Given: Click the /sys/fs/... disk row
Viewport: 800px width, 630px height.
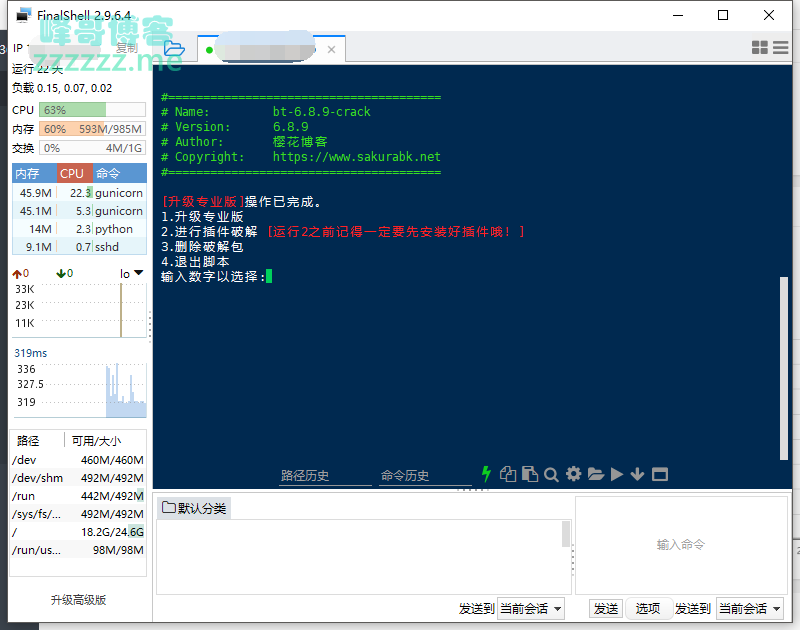Looking at the screenshot, I should [78, 514].
